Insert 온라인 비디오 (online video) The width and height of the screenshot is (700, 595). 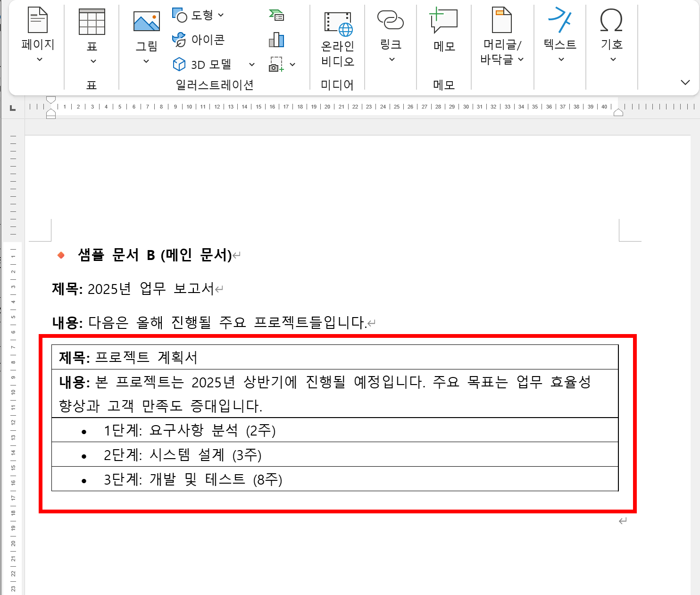pos(338,38)
